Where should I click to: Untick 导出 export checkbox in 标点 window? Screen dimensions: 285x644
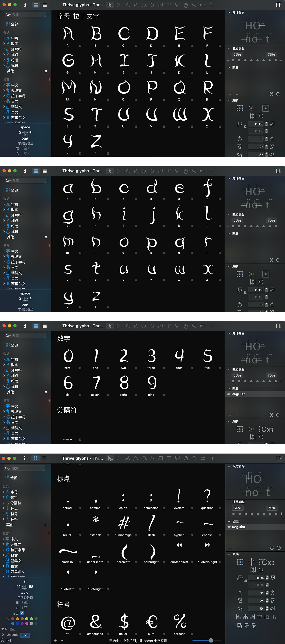22,613
